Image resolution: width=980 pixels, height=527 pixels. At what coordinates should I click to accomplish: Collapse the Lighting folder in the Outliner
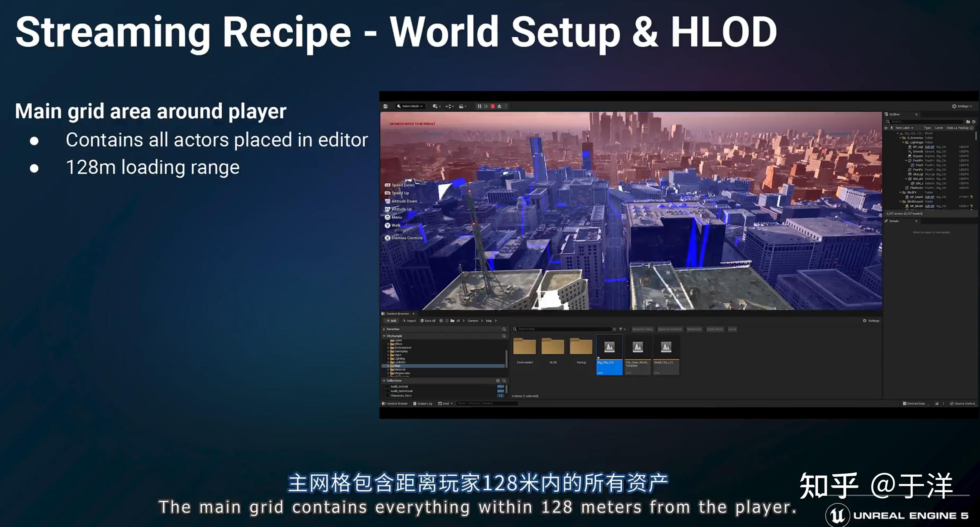tap(903, 143)
